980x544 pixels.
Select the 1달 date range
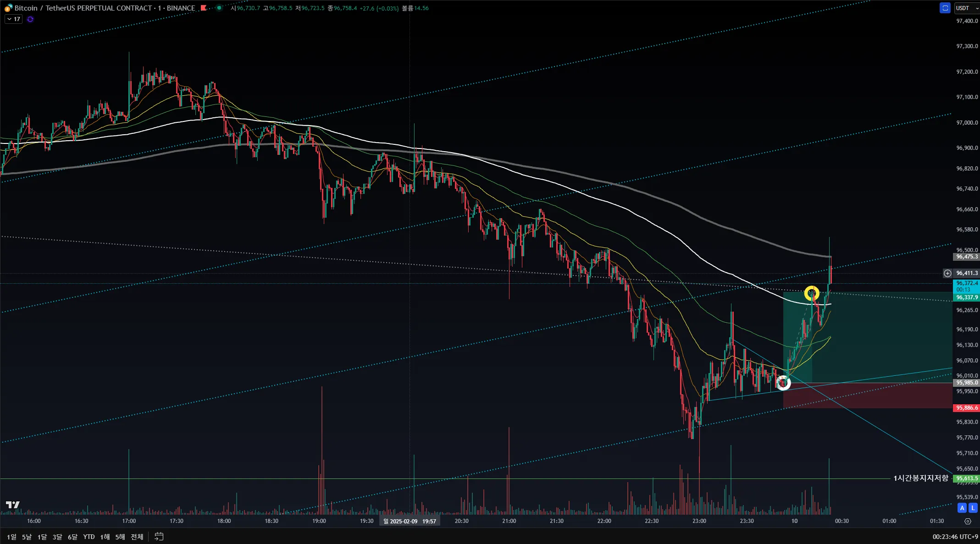pyautogui.click(x=42, y=537)
